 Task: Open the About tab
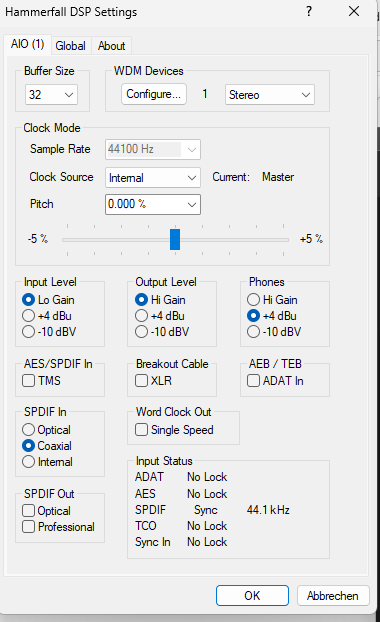pos(111,46)
